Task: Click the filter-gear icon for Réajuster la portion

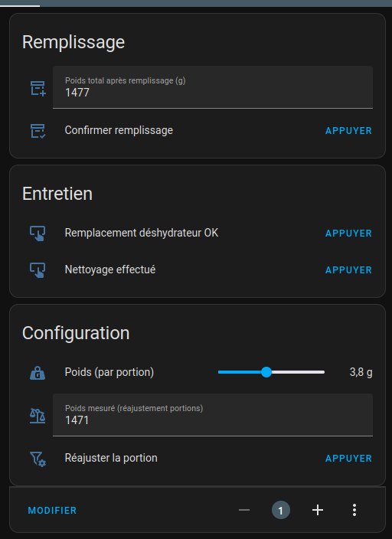Action: point(38,458)
